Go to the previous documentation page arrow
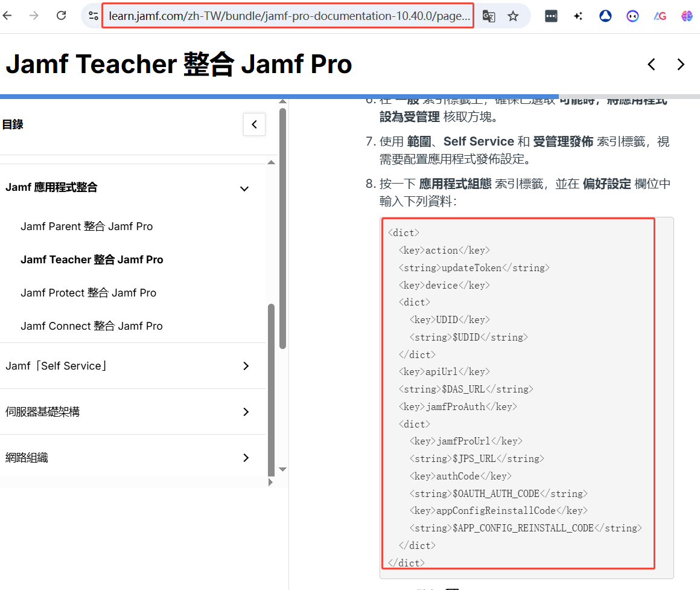 coord(651,64)
